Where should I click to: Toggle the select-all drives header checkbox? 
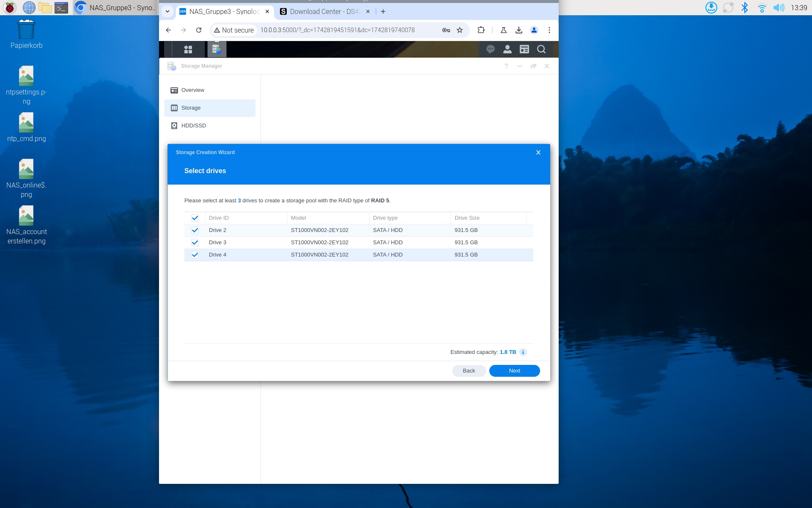pos(195,218)
